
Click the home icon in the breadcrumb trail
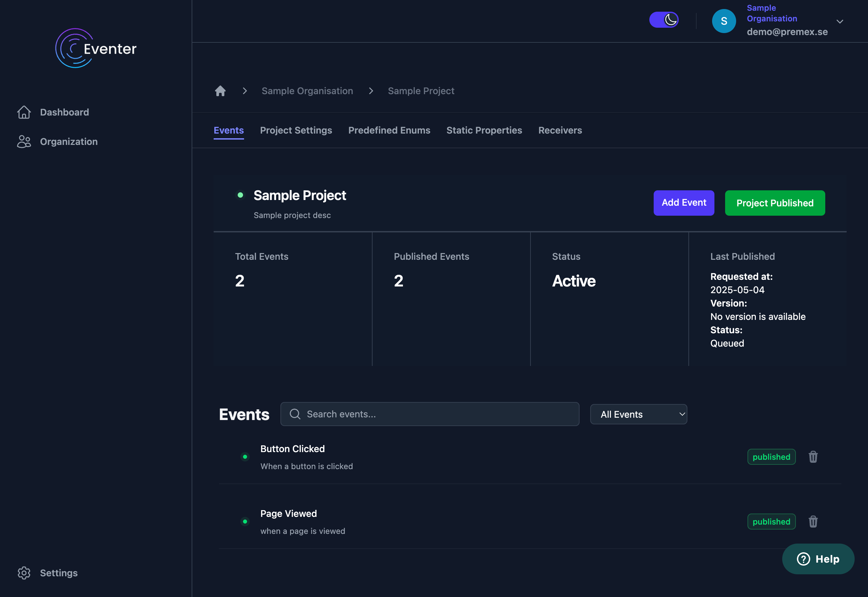(x=220, y=90)
